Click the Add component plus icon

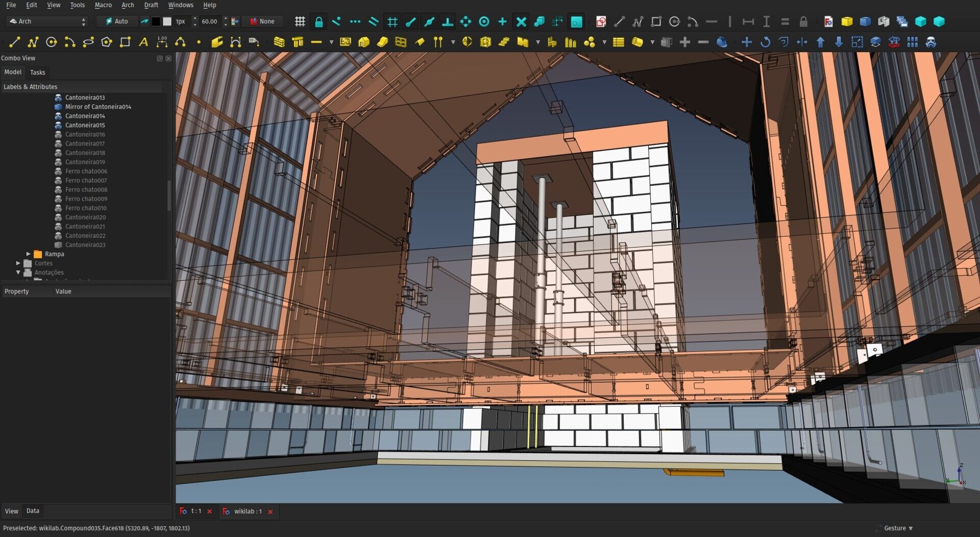pyautogui.click(x=685, y=42)
